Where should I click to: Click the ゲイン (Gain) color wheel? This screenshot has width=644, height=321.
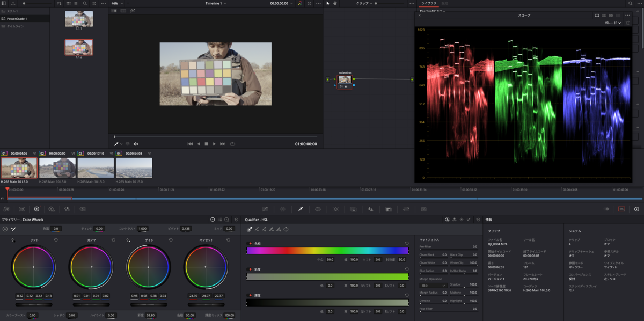(x=149, y=267)
